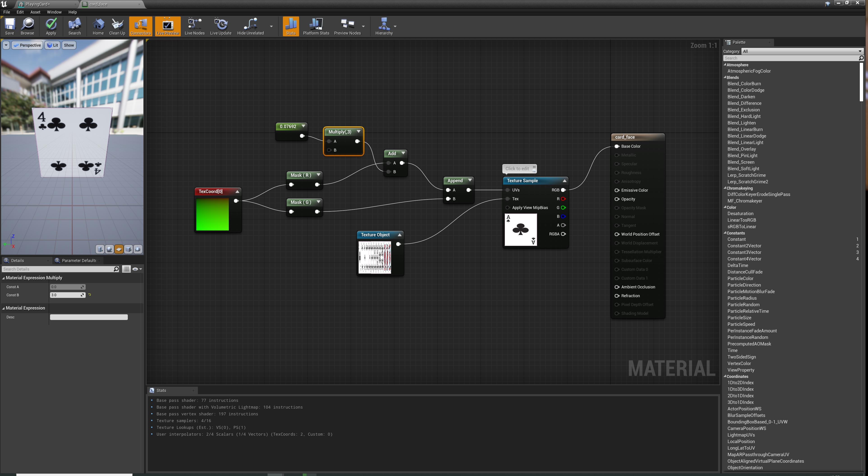Collapse the Blends palette category
The height and width of the screenshot is (476, 868).
coord(725,77)
